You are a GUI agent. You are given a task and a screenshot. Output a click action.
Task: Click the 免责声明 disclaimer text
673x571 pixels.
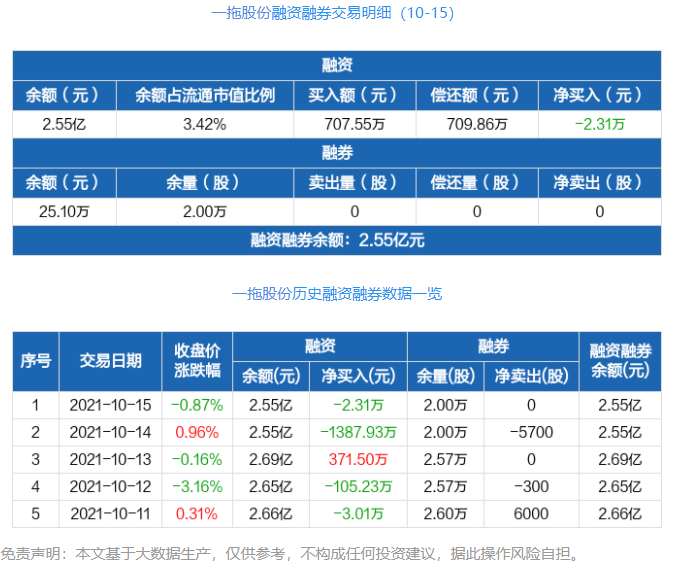tap(290, 554)
